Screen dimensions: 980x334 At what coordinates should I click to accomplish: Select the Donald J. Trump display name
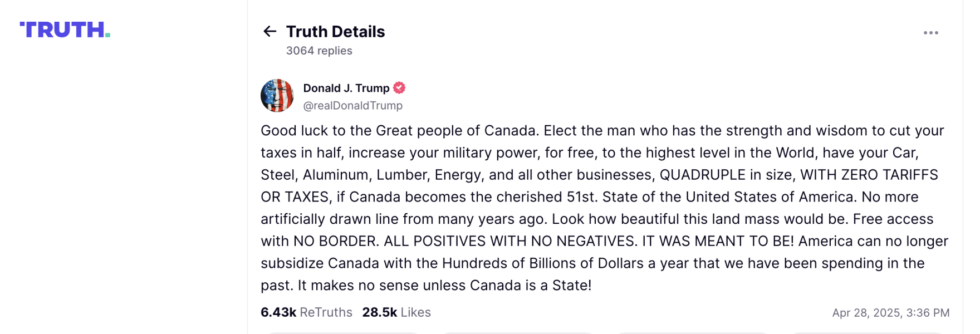[346, 87]
